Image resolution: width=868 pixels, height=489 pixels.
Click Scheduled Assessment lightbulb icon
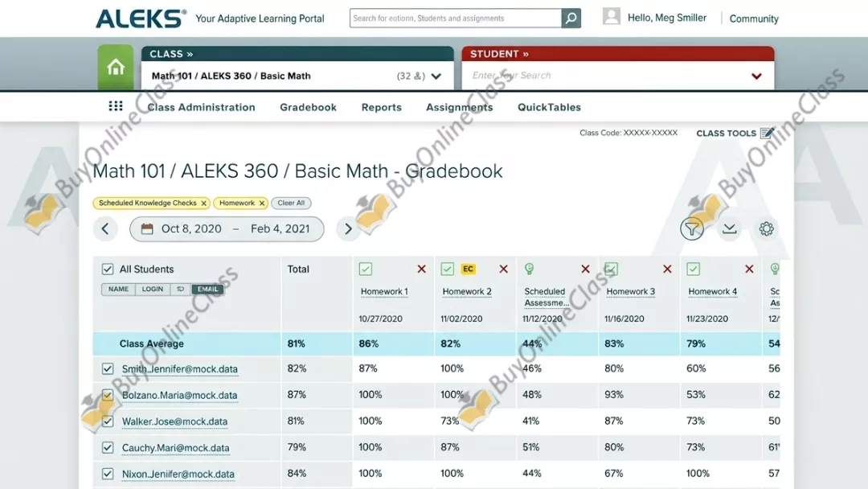529,269
